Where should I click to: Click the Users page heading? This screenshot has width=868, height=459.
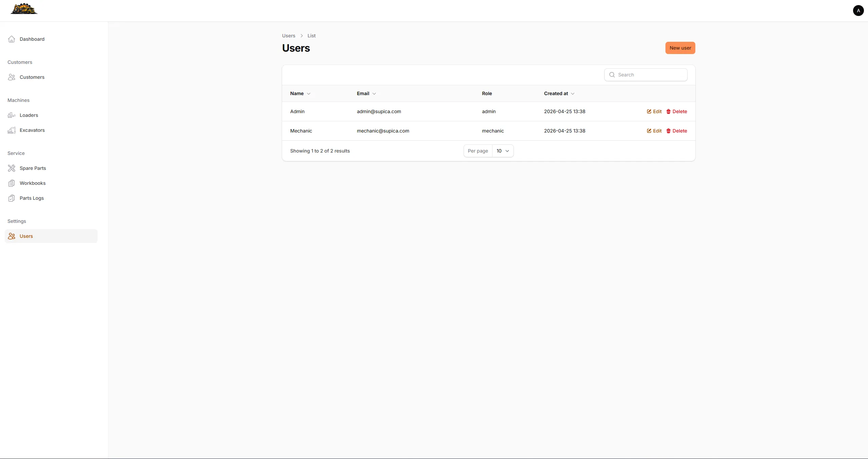point(296,48)
